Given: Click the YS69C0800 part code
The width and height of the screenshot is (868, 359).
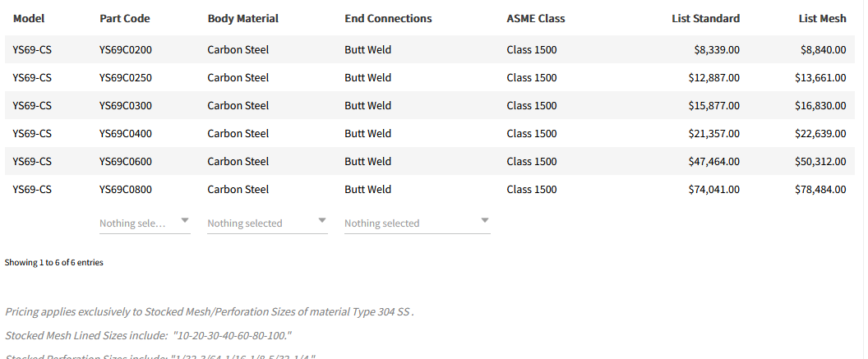Looking at the screenshot, I should pyautogui.click(x=125, y=189).
